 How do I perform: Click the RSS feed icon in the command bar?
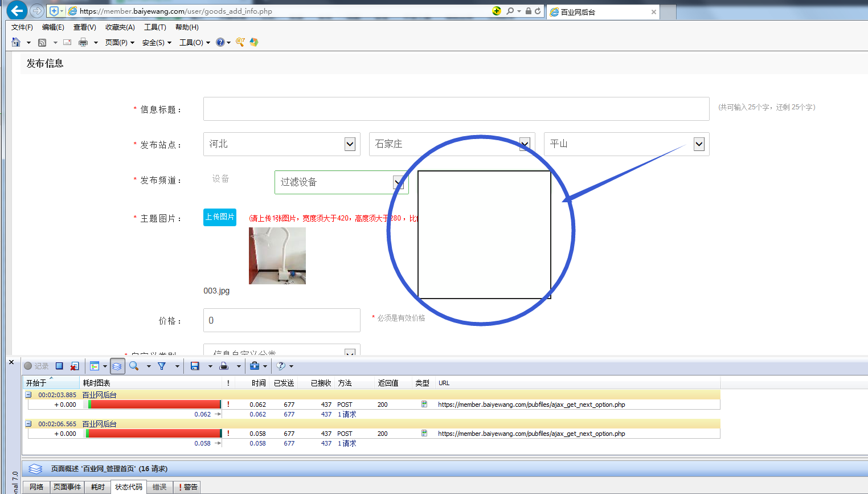[x=42, y=42]
